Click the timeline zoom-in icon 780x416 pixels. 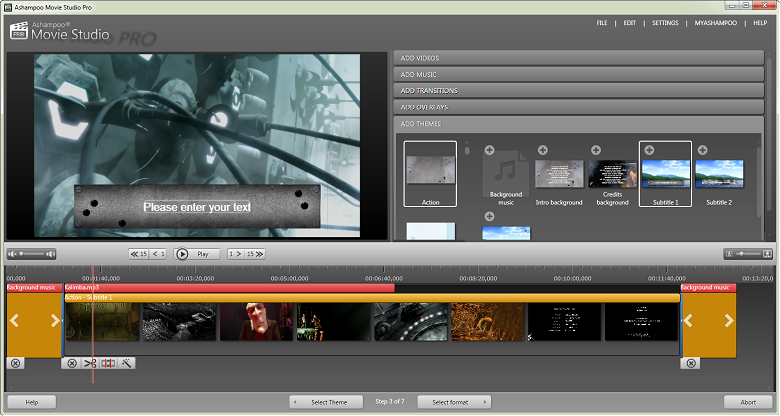pyautogui.click(x=766, y=254)
